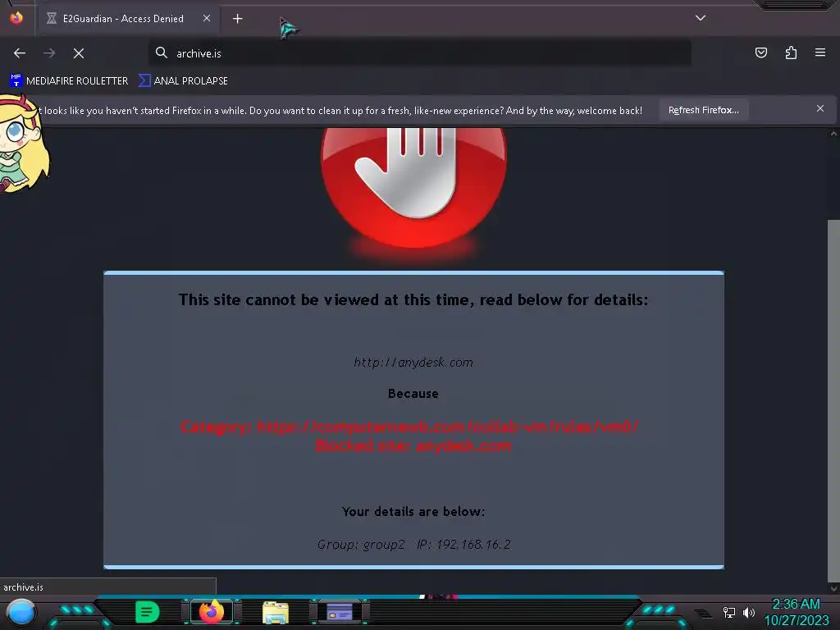This screenshot has height=630, width=840.
Task: Dismiss the Firefox refresh notification bar
Action: tap(820, 109)
